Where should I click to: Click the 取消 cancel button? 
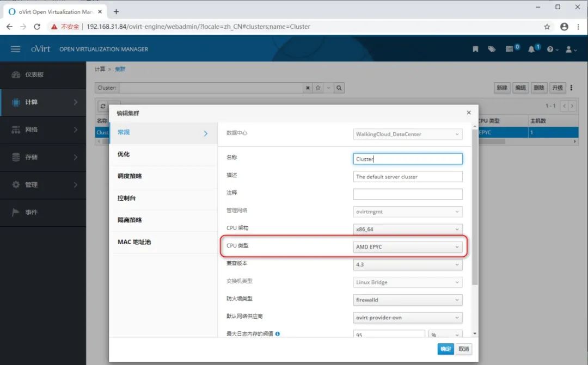[464, 349]
